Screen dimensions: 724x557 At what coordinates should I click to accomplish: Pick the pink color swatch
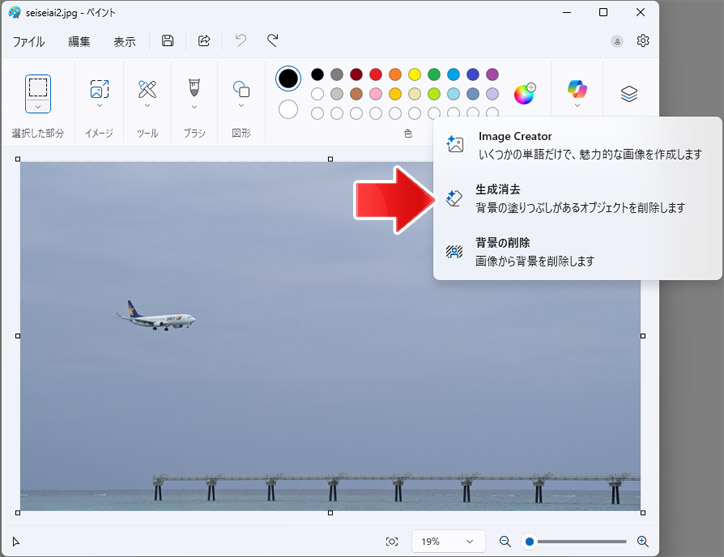pyautogui.click(x=376, y=94)
